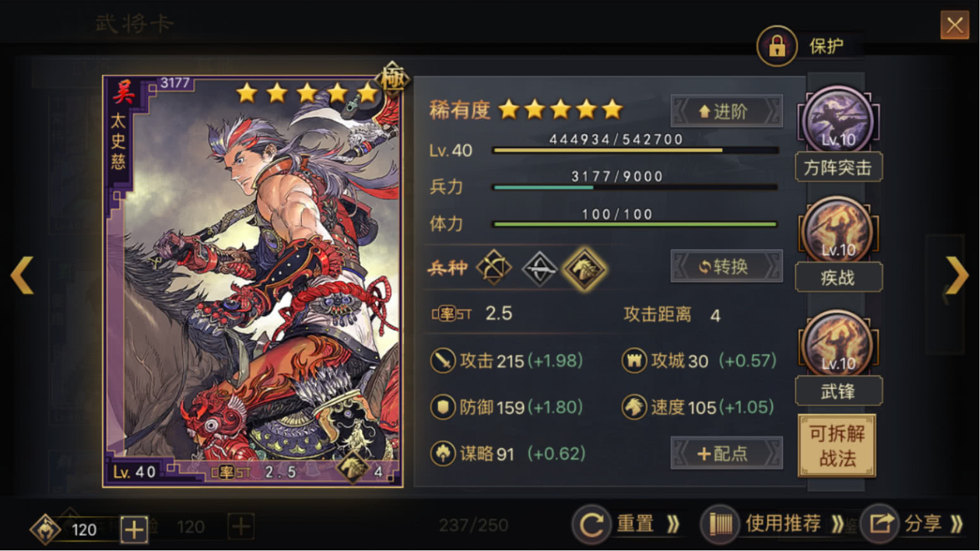Screen dimensions: 980x551
Task: Click the 分享 share icon
Action: (x=880, y=524)
